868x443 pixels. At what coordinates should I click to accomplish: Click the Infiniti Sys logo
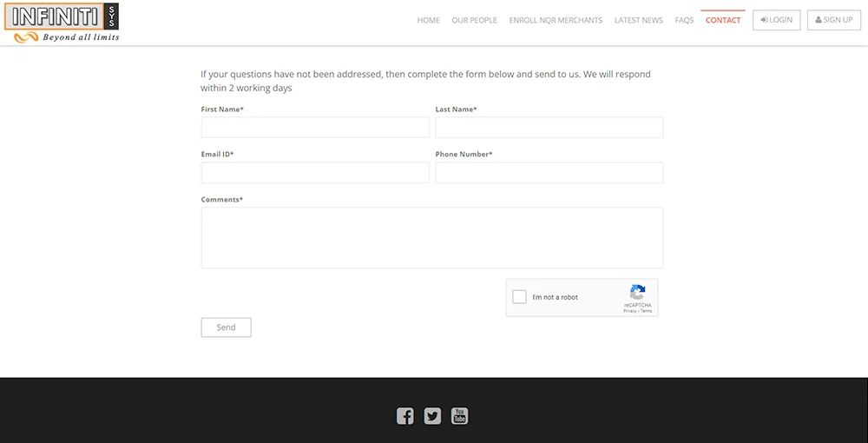62,23
